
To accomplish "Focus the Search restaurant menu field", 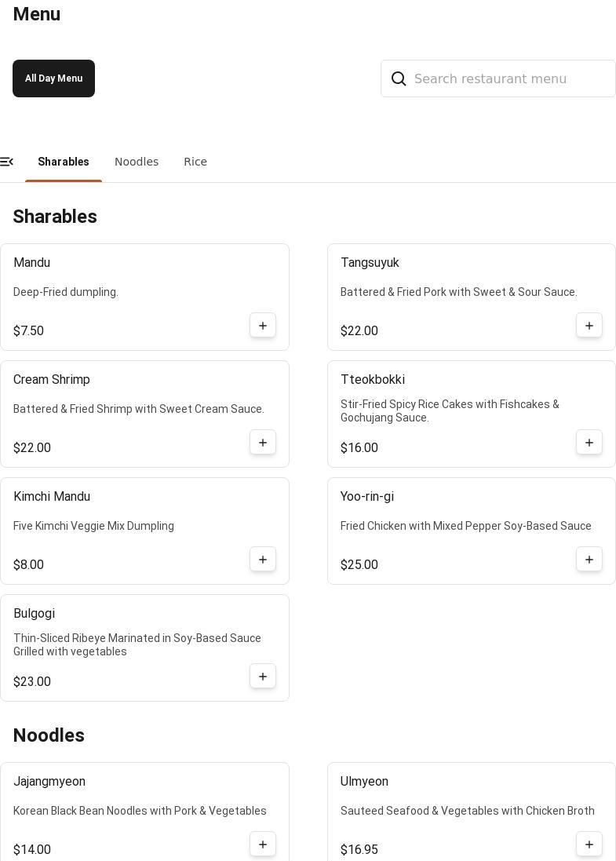I will pos(510,78).
